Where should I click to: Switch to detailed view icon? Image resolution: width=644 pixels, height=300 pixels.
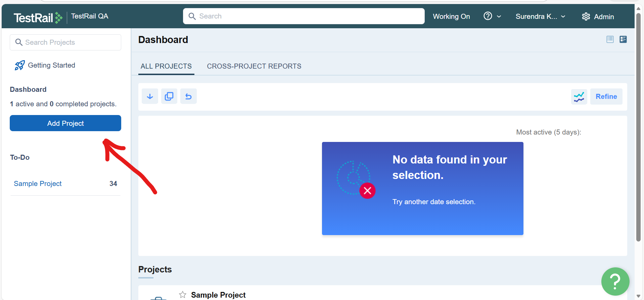623,39
